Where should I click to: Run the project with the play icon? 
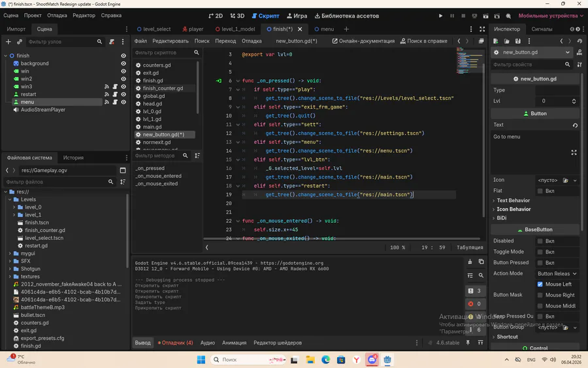(440, 16)
